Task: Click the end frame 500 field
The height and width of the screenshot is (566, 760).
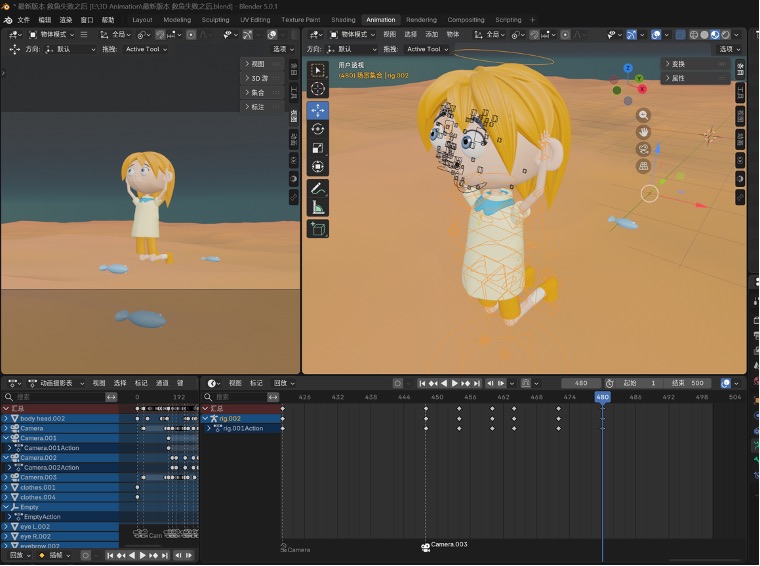Action: coord(690,383)
